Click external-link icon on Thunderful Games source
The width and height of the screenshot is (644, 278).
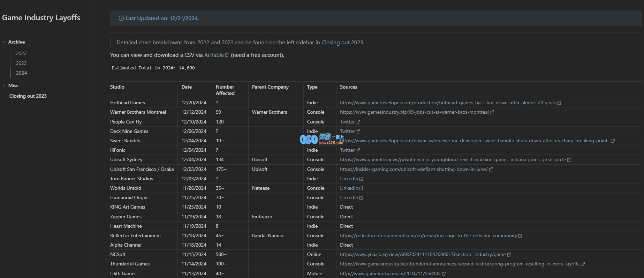coord(583,264)
